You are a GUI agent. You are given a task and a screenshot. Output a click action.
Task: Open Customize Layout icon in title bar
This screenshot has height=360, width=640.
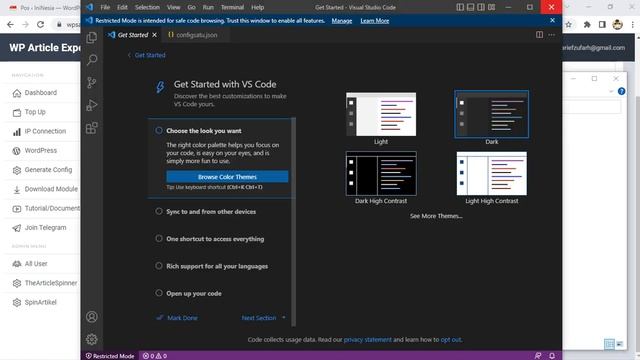click(x=492, y=7)
